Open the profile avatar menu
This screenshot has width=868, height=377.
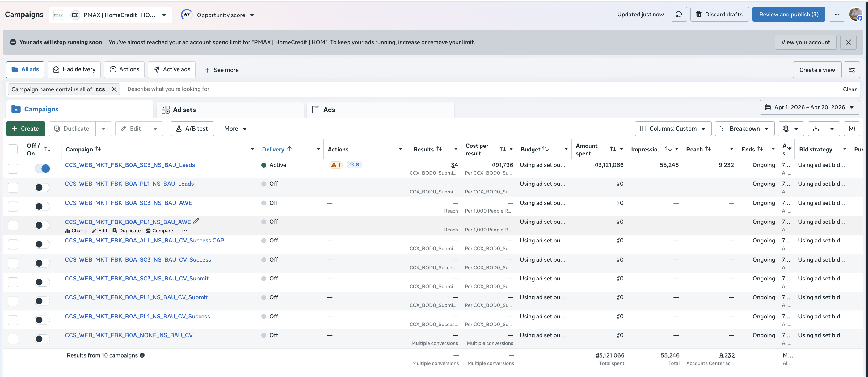pos(856,14)
